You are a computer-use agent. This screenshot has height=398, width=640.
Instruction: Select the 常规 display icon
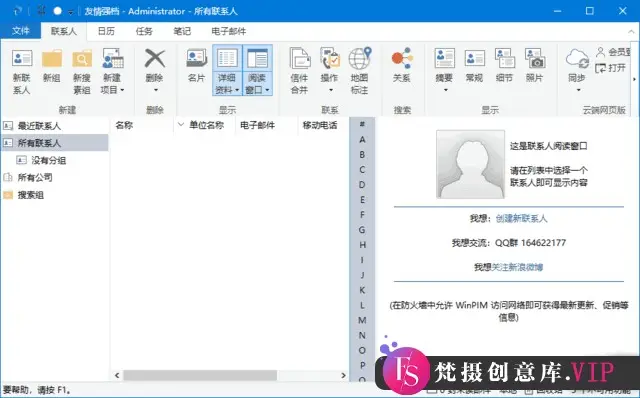(475, 59)
